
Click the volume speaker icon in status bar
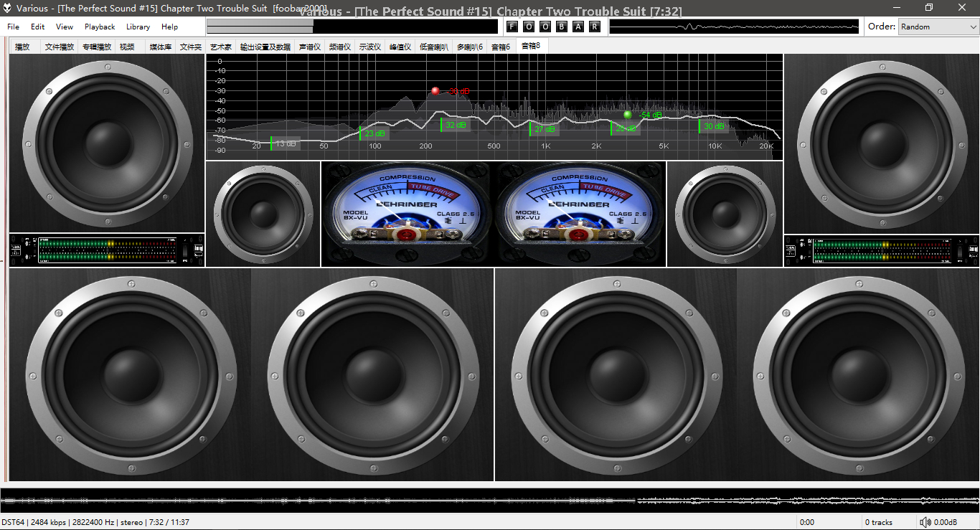(925, 522)
